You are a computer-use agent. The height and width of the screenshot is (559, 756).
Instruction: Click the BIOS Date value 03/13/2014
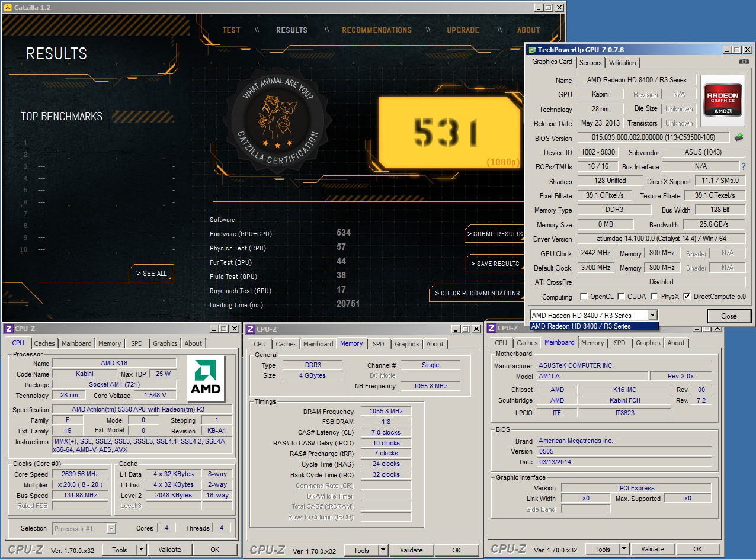[624, 462]
